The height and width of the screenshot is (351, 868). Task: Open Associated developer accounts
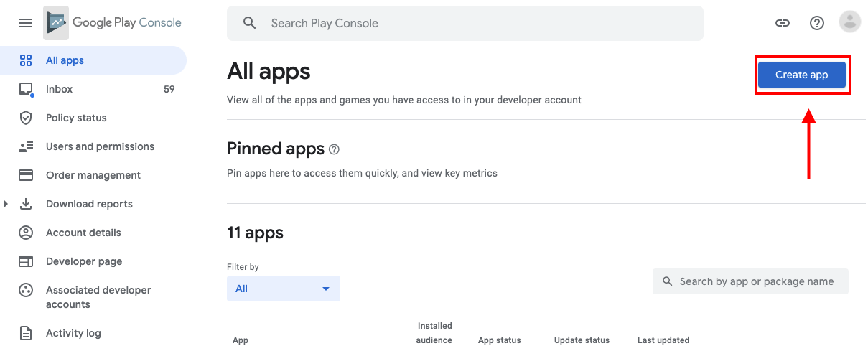tap(98, 297)
